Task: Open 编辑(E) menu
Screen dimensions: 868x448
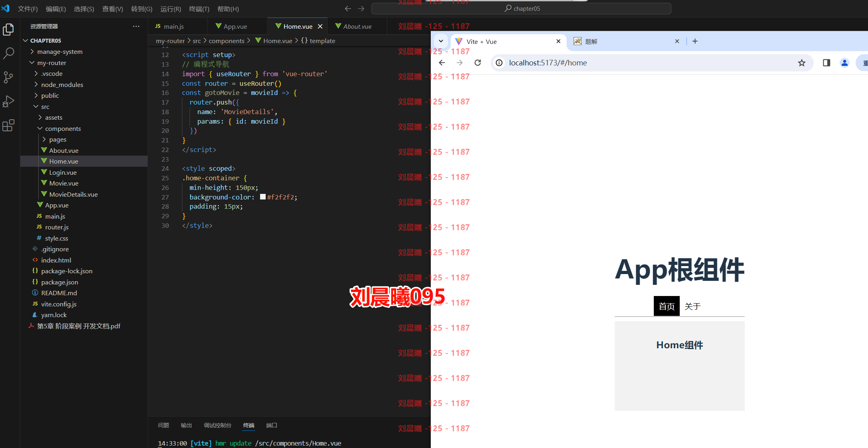Action: click(56, 9)
